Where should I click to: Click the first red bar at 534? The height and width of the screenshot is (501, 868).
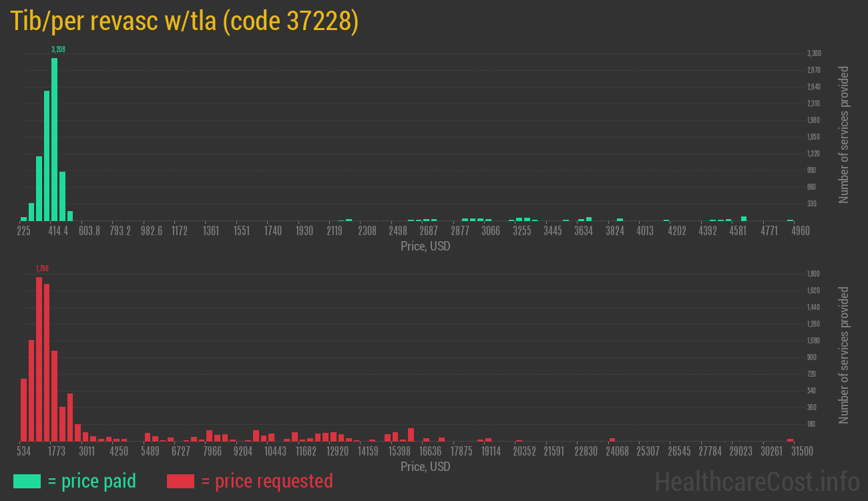23,409
